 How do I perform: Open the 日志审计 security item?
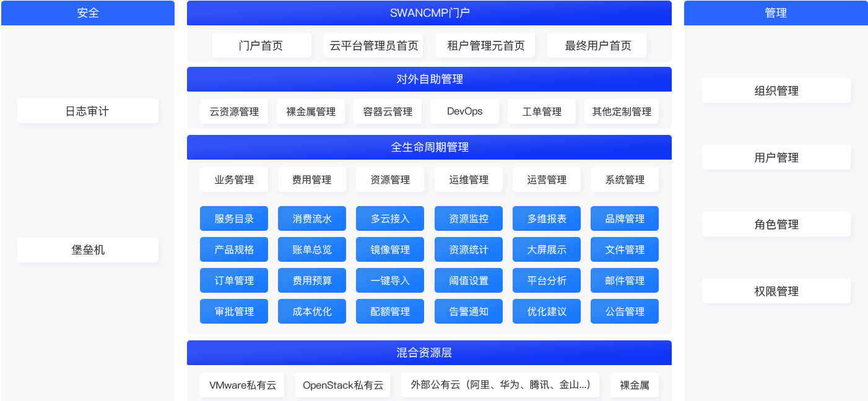pyautogui.click(x=87, y=111)
